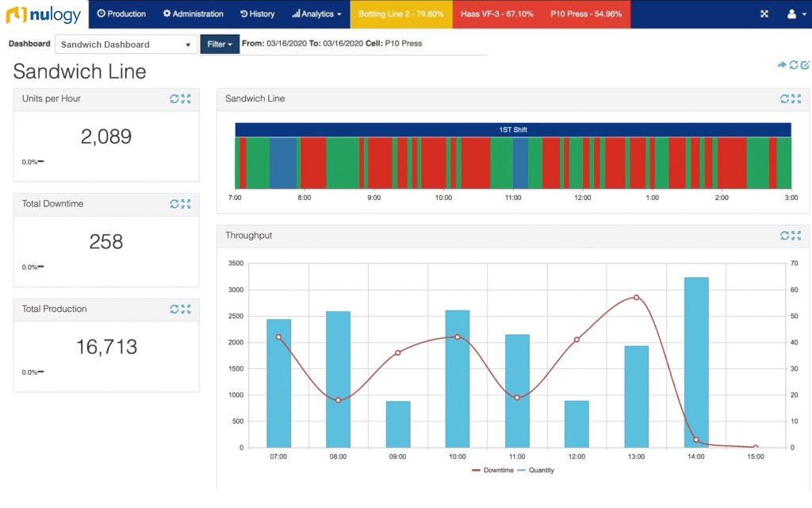Refresh the Units per Hour widget
The width and height of the screenshot is (812, 508).
point(174,99)
